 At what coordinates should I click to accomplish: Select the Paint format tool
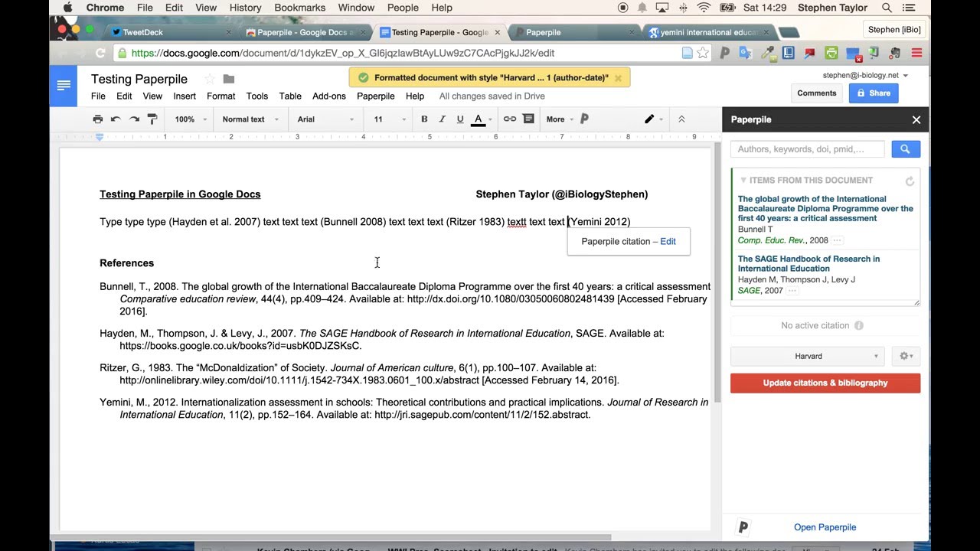click(152, 119)
